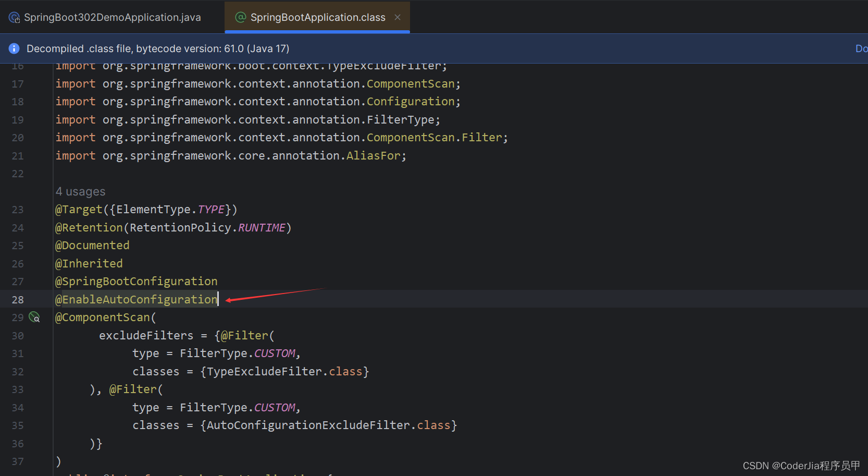Click the SpringBootApplication.class annotation icon
Image resolution: width=868 pixels, height=476 pixels.
(x=241, y=17)
